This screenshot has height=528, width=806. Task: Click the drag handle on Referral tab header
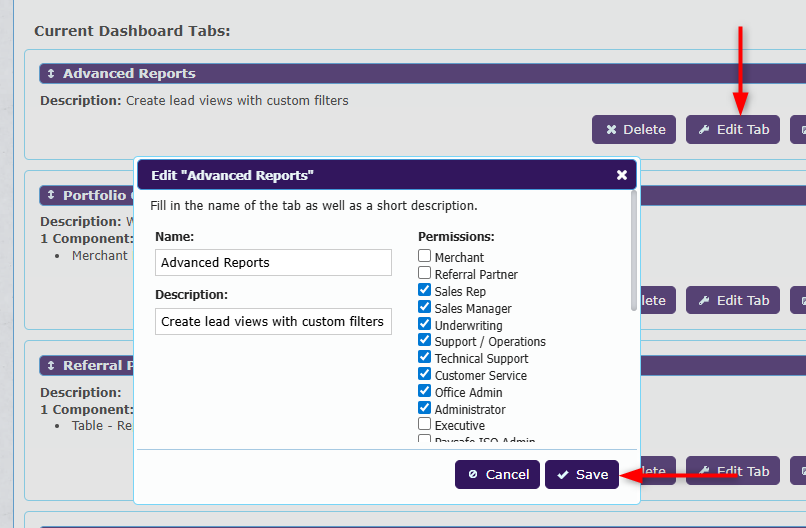coord(51,366)
